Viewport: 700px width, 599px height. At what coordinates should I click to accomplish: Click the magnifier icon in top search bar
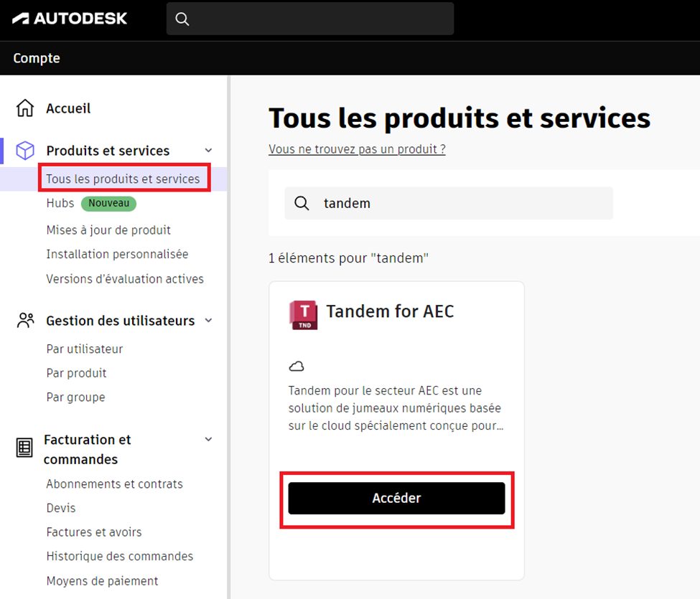tap(182, 19)
